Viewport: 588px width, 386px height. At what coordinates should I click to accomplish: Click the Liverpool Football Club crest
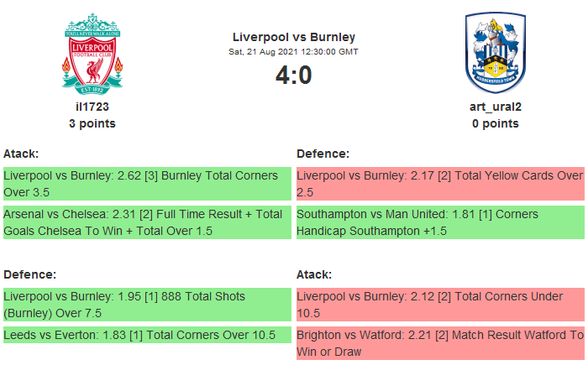(92, 53)
